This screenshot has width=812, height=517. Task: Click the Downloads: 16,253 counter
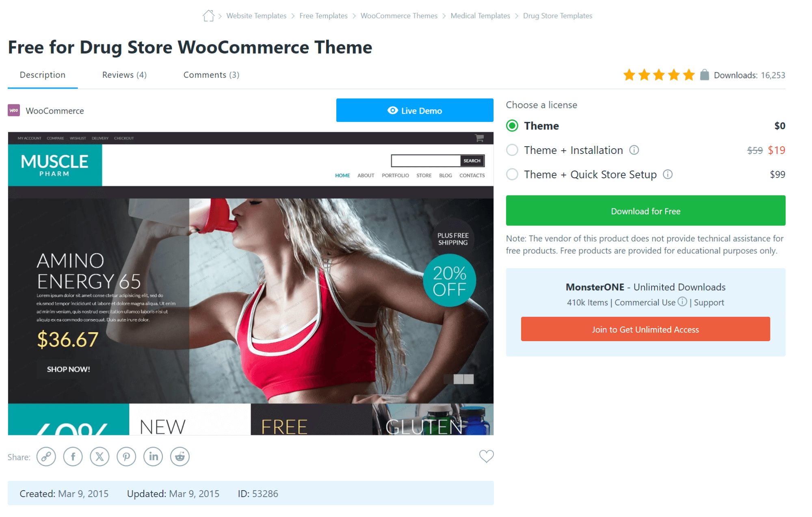(x=749, y=75)
